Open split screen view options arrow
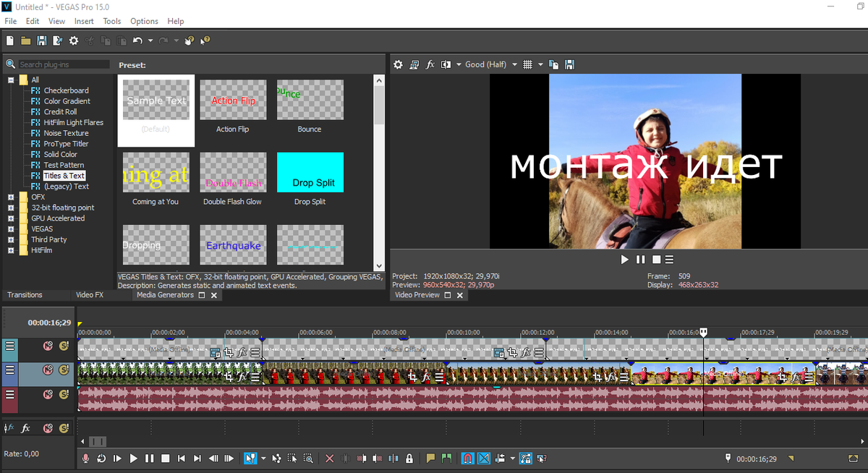The height and width of the screenshot is (473, 868). point(459,64)
